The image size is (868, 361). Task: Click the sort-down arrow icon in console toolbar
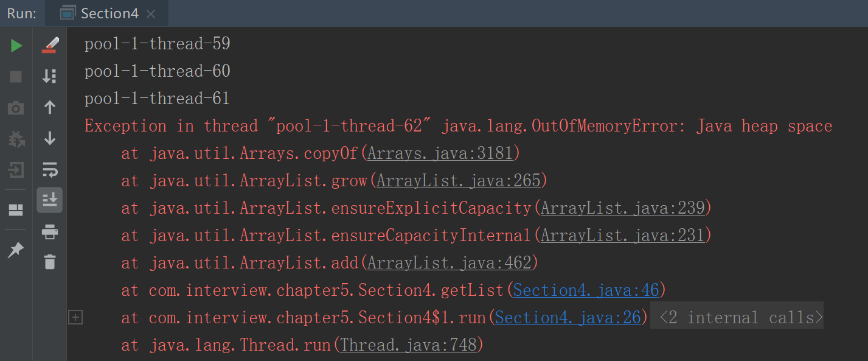click(x=50, y=76)
